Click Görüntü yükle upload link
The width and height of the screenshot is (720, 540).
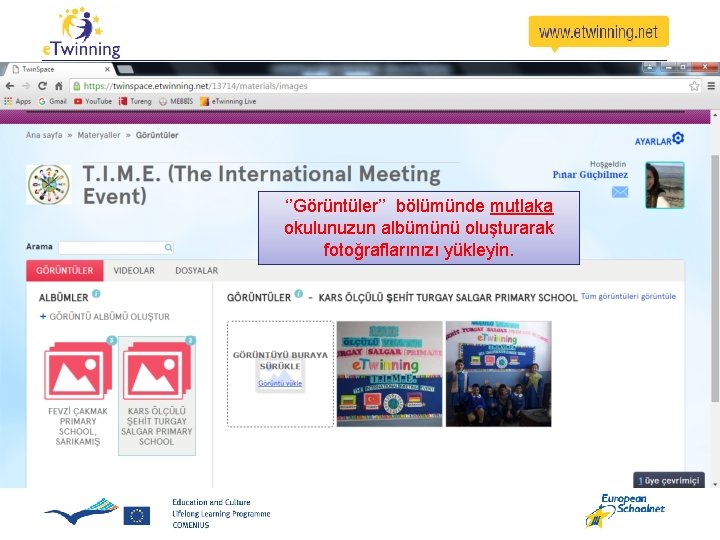[x=280, y=383]
